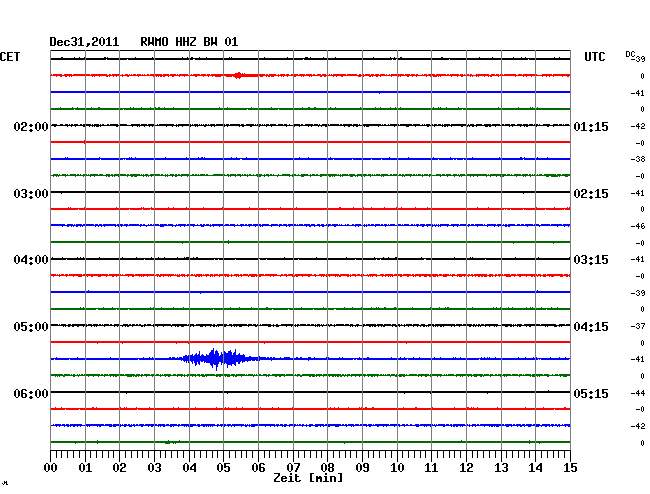650x494 pixels.
Task: Select the 03:15 UTC time label
Action: click(591, 260)
